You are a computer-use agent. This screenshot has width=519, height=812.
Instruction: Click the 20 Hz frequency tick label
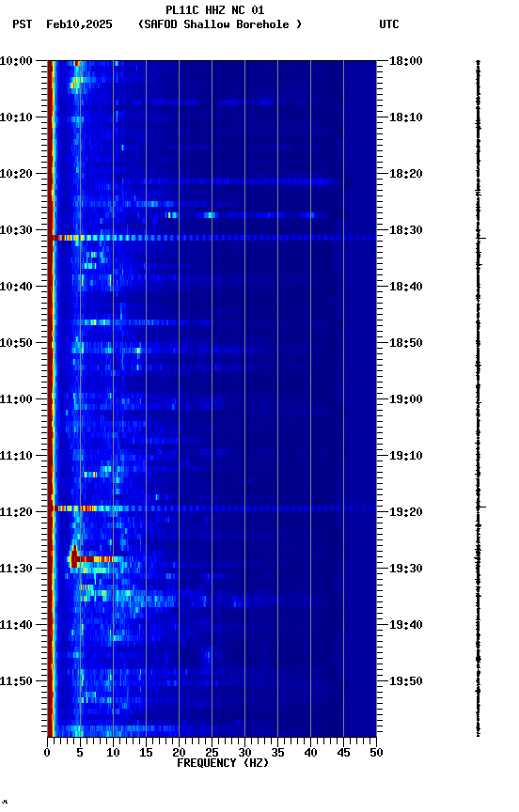coord(179,753)
